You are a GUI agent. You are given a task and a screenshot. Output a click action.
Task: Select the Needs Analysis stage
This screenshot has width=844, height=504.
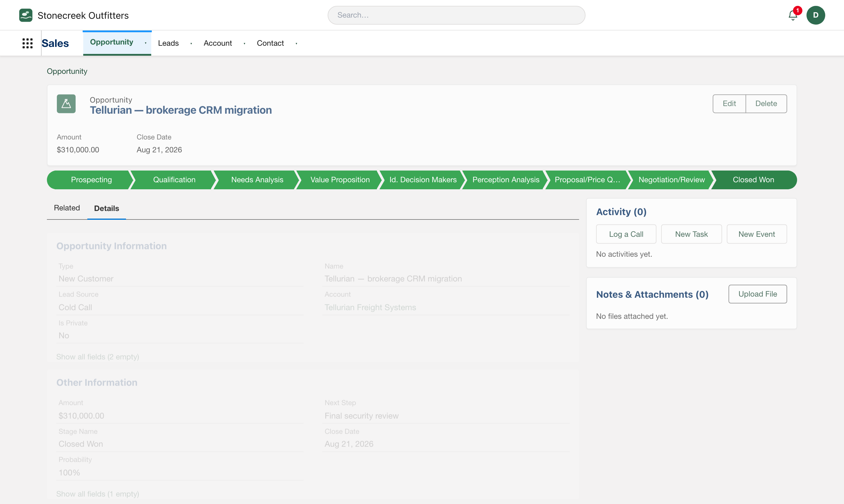point(257,180)
